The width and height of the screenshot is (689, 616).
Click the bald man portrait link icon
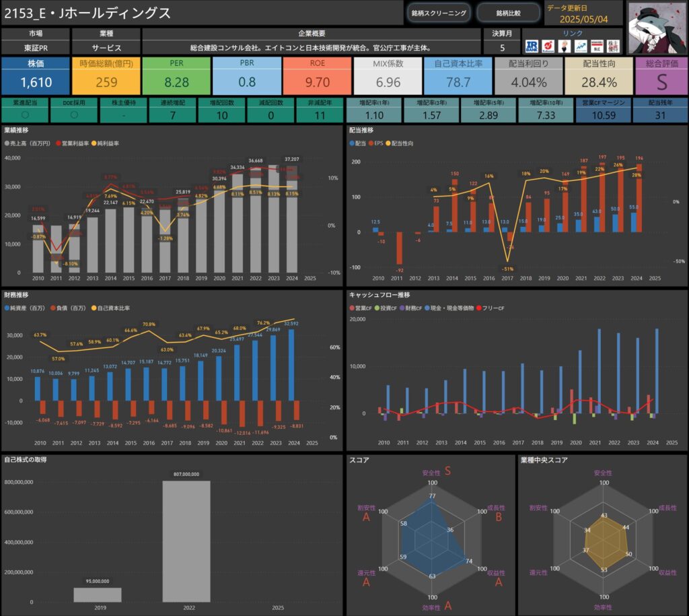coord(565,46)
